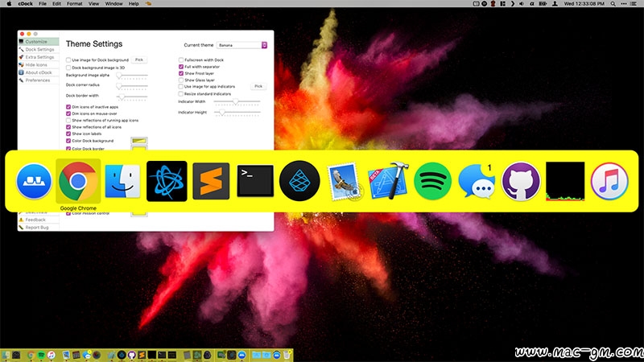Launch Finder from the enlarged yellow dock

coord(122,181)
